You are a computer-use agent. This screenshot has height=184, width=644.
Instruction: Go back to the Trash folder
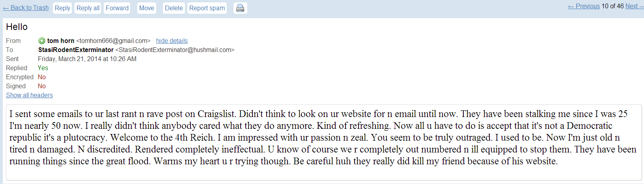click(26, 8)
